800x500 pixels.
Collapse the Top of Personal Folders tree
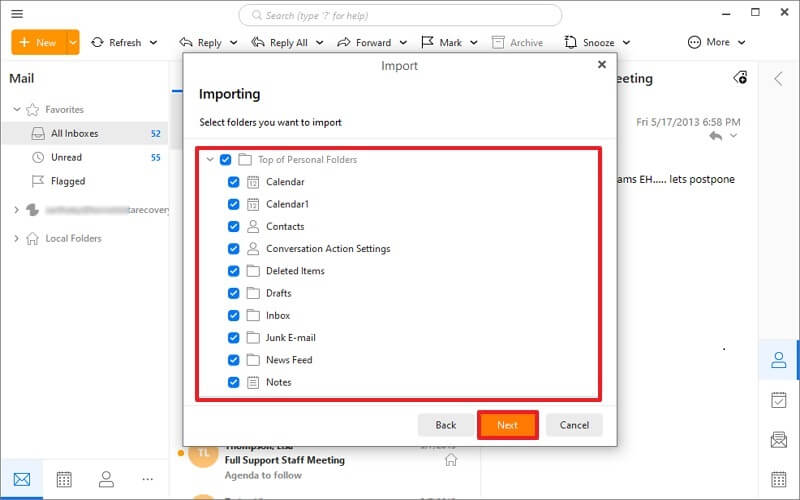210,160
